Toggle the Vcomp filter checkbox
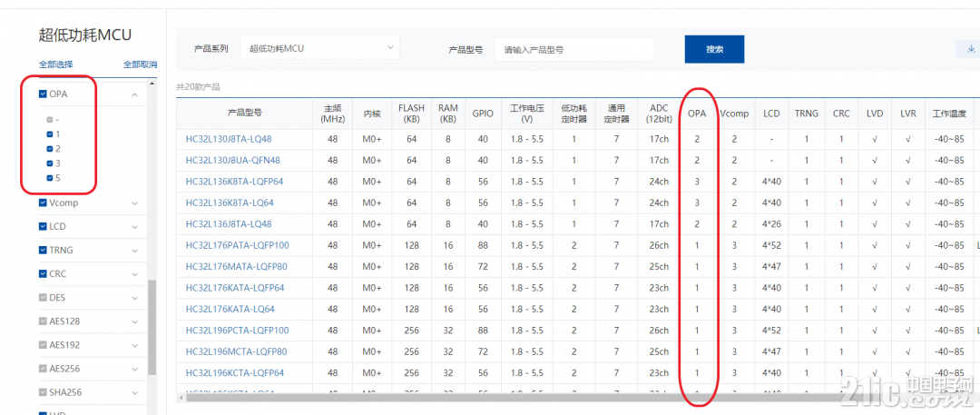Image resolution: width=980 pixels, height=415 pixels. [x=43, y=203]
